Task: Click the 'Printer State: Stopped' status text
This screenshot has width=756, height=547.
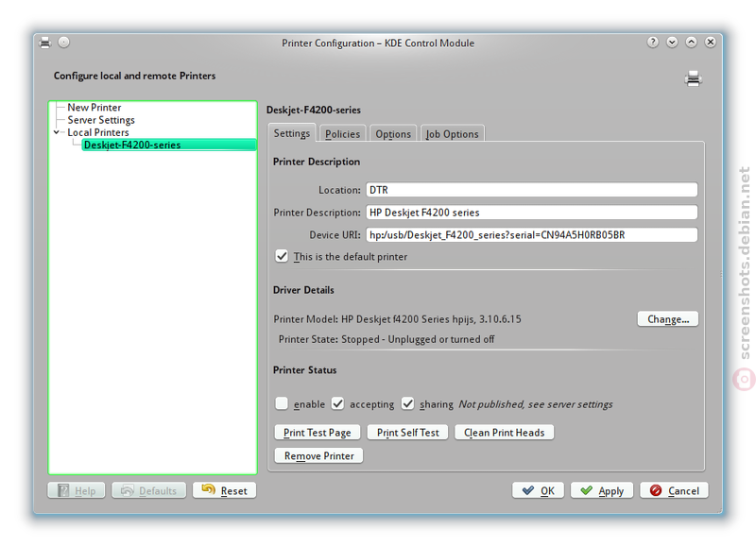Action: 387,339
